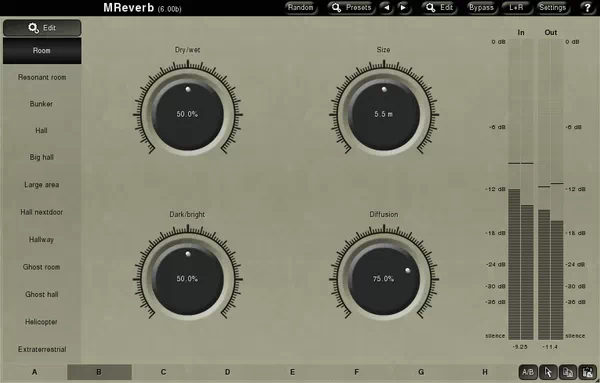Select the Big hall preset

point(42,157)
